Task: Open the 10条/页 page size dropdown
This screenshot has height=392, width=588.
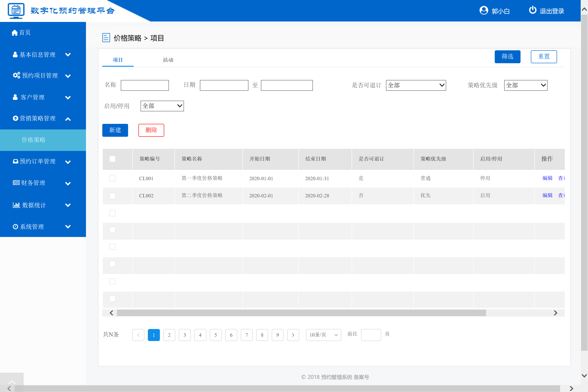Action: (x=323, y=335)
